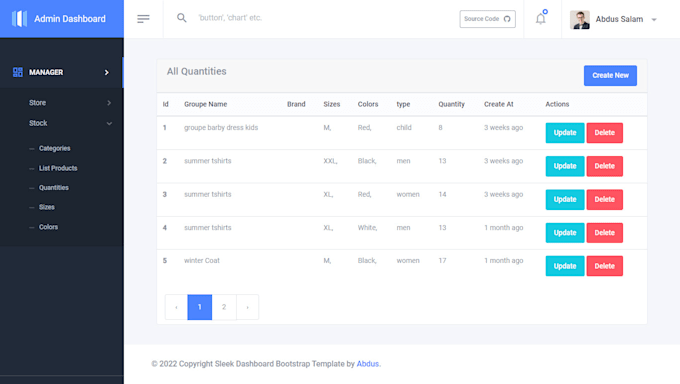
Task: Toggle the sidebar hamburger menu icon
Action: 143,19
